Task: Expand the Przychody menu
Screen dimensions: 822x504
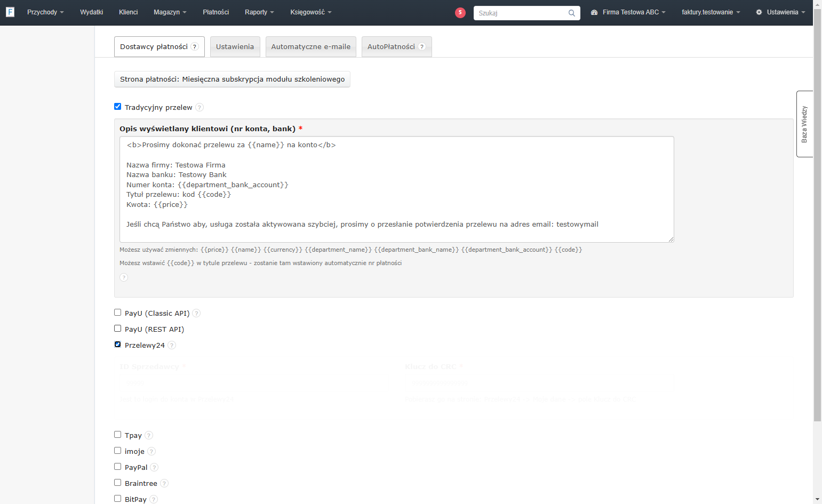Action: click(45, 12)
